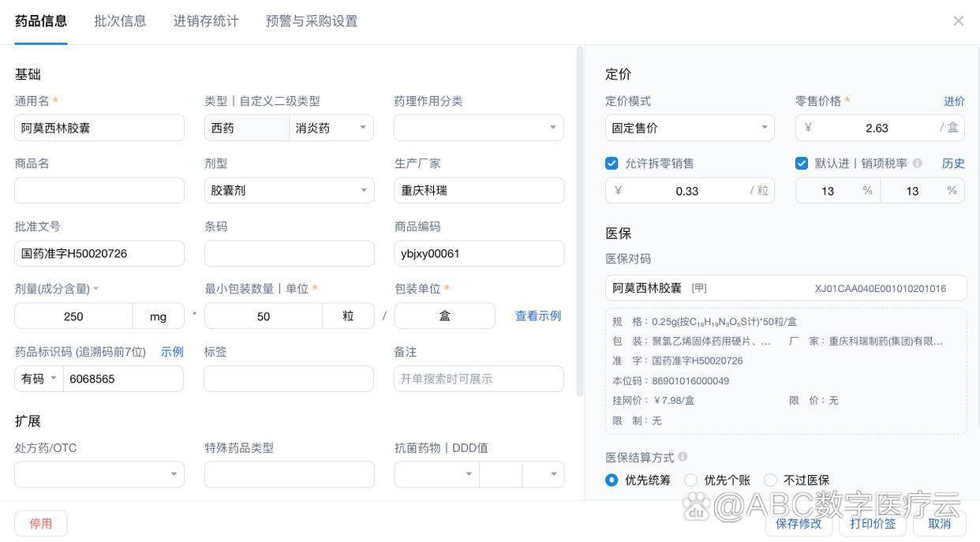980x542 pixels.
Task: Click the 西药 type field
Action: click(x=247, y=128)
